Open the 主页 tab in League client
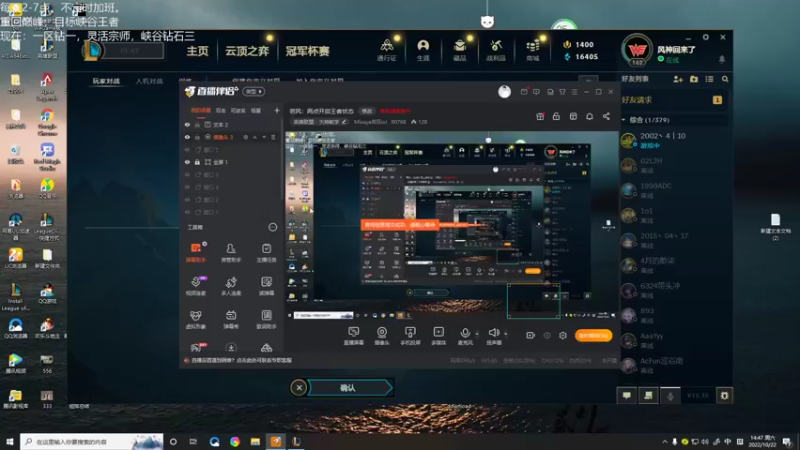 click(x=197, y=51)
